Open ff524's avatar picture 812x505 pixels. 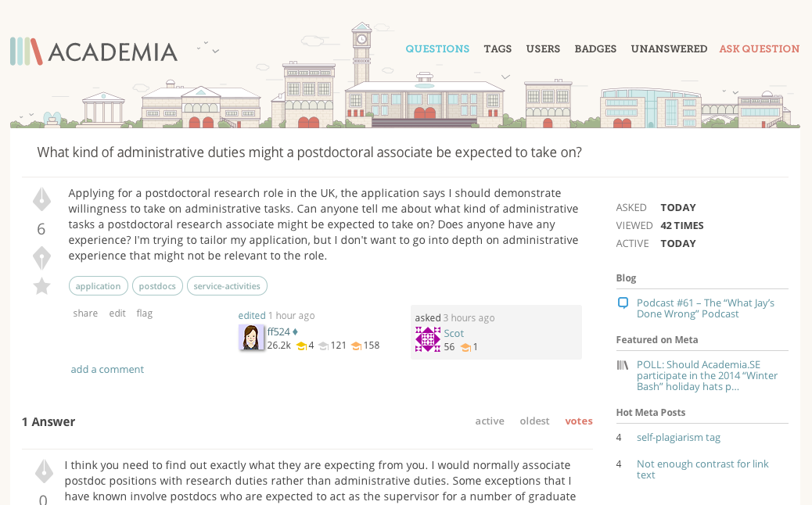click(x=251, y=338)
